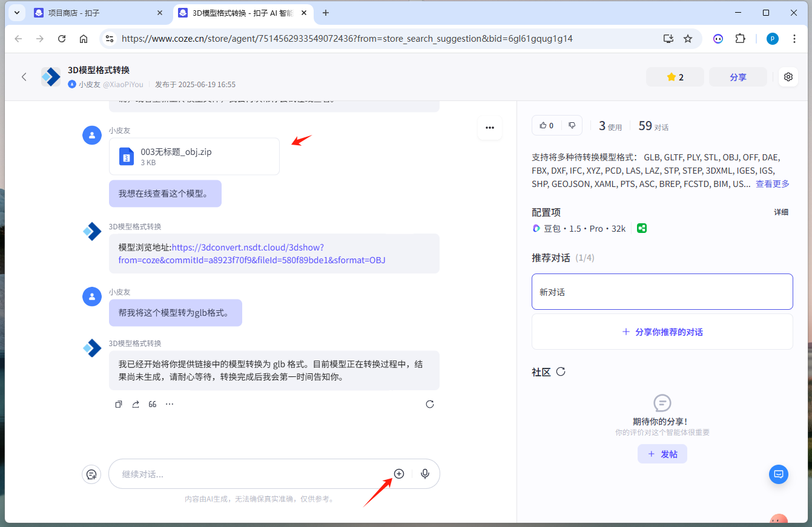Close the 3D模型格式转换 browser tab
Screen dimensions: 812x527
coord(303,13)
